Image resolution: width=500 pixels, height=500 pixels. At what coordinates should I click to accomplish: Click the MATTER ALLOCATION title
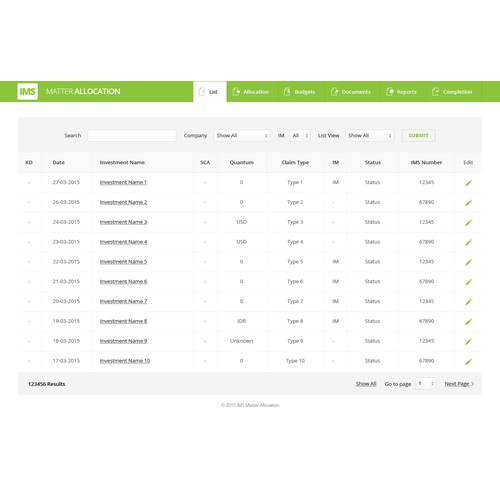[x=83, y=91]
